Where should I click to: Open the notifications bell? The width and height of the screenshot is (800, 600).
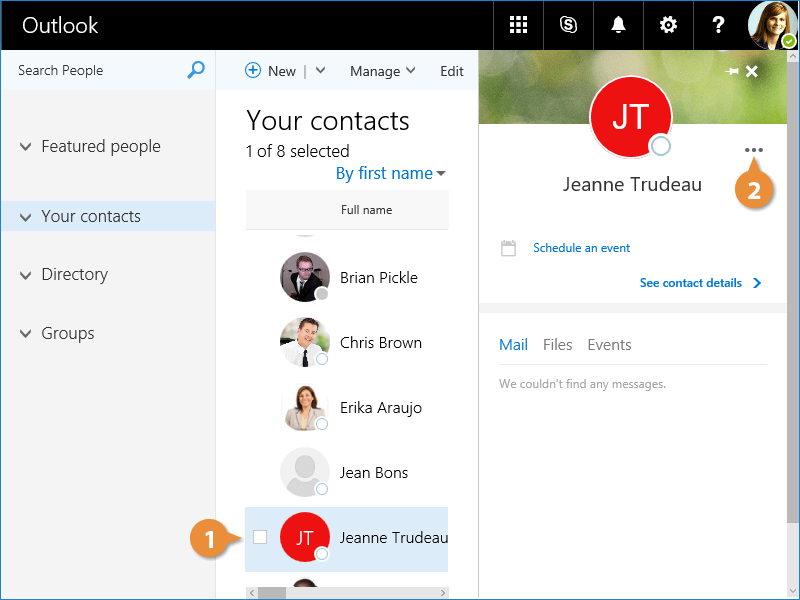point(618,25)
